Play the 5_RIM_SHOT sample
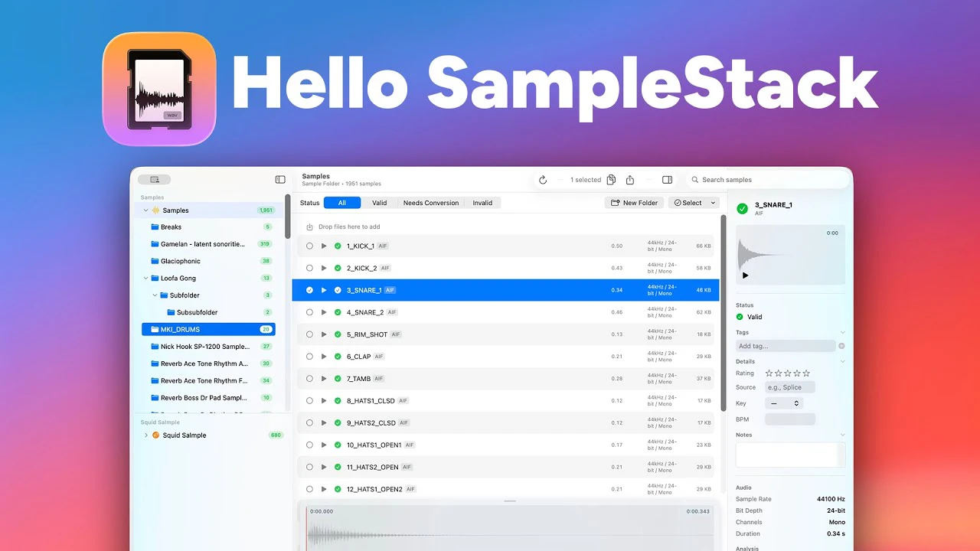This screenshot has width=980, height=551. click(324, 334)
